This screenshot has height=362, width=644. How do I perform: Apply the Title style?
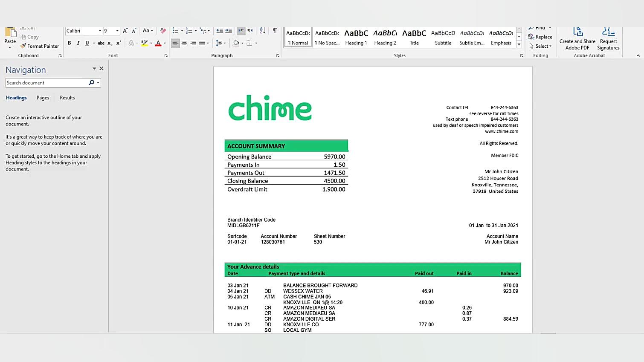tap(414, 38)
